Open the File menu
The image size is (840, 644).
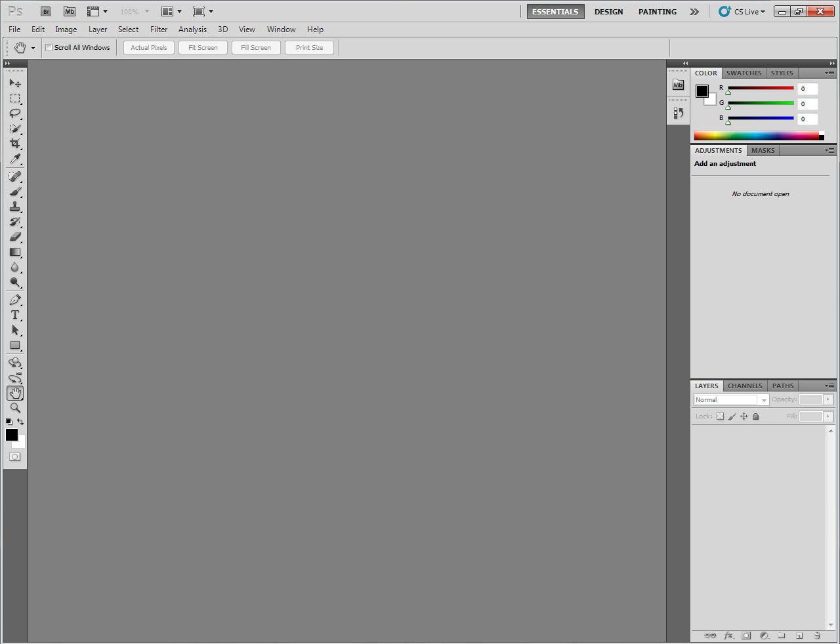click(x=14, y=30)
